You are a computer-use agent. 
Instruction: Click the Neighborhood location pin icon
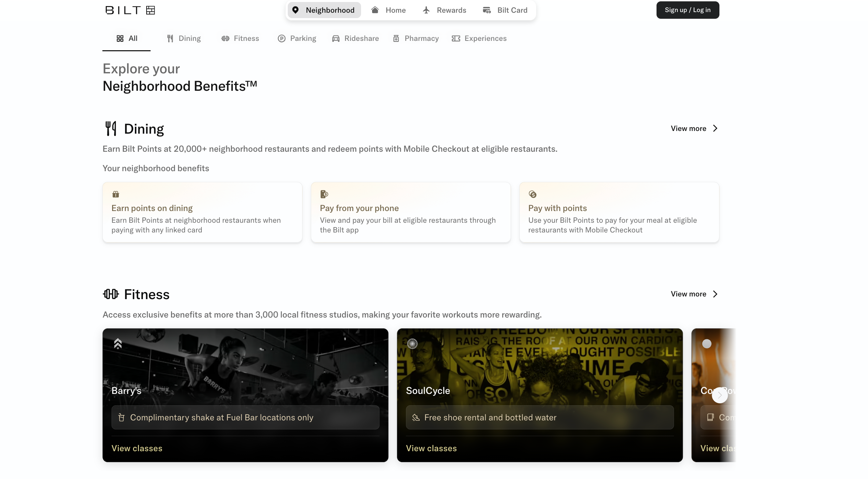tap(295, 10)
